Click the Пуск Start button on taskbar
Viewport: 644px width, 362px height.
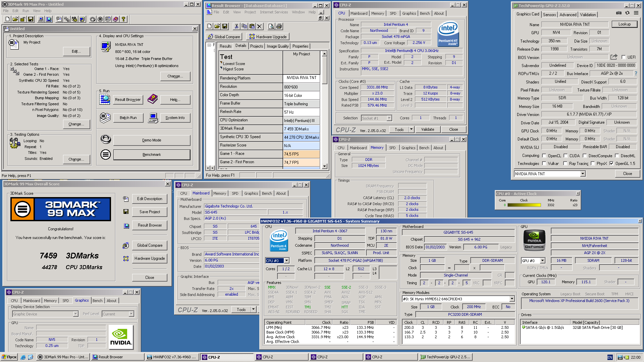tap(9, 357)
